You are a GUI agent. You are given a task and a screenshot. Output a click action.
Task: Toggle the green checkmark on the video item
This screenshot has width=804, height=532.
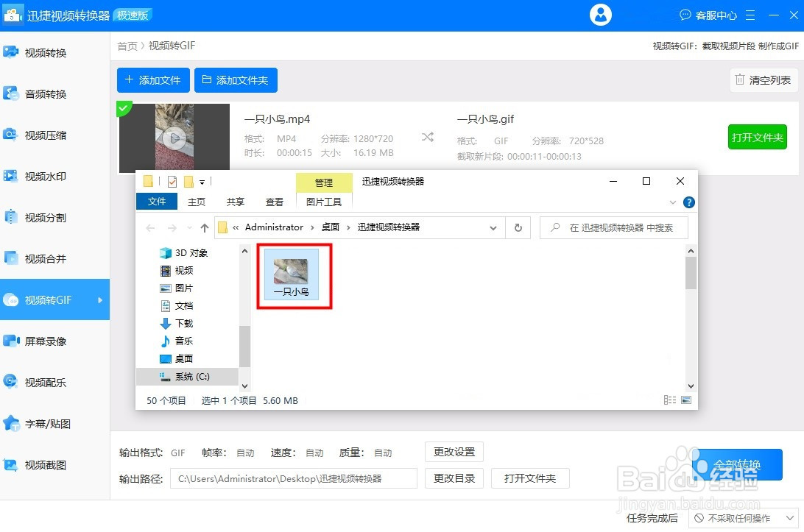[123, 108]
